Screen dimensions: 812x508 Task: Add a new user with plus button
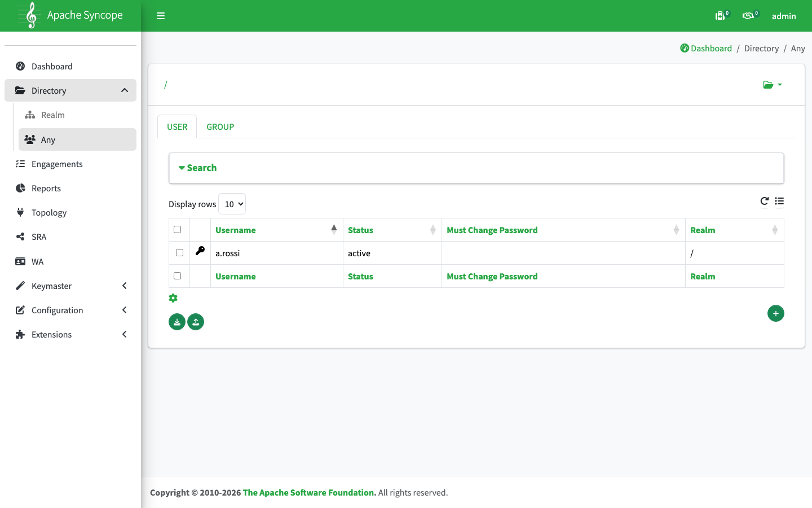point(776,313)
